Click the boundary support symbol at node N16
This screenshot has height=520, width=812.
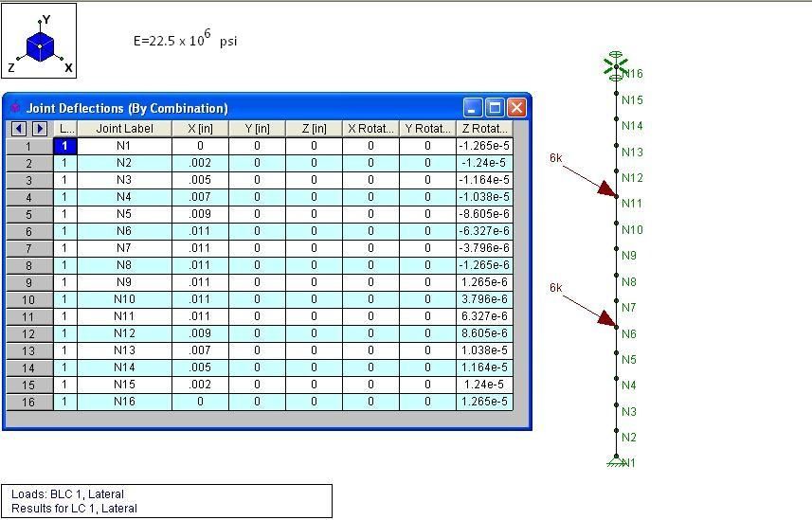click(x=616, y=66)
